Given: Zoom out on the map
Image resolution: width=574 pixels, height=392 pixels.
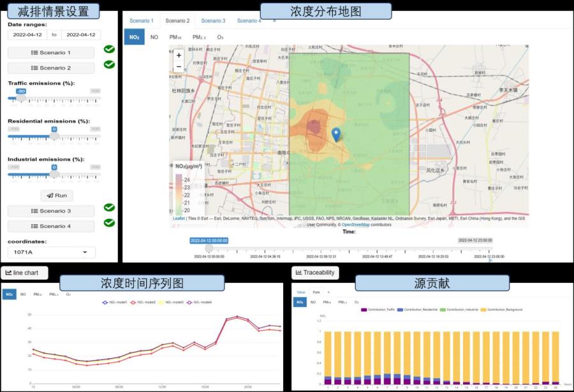Looking at the screenshot, I should (x=179, y=67).
